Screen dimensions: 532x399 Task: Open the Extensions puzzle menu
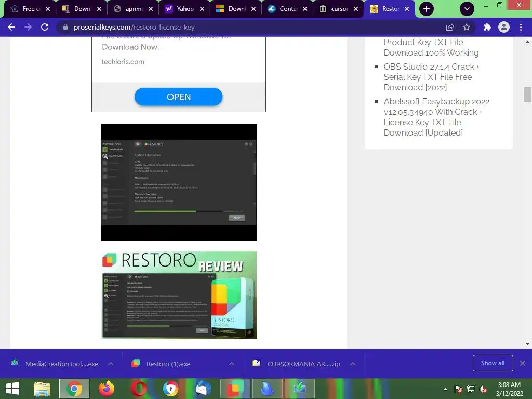coord(487,27)
